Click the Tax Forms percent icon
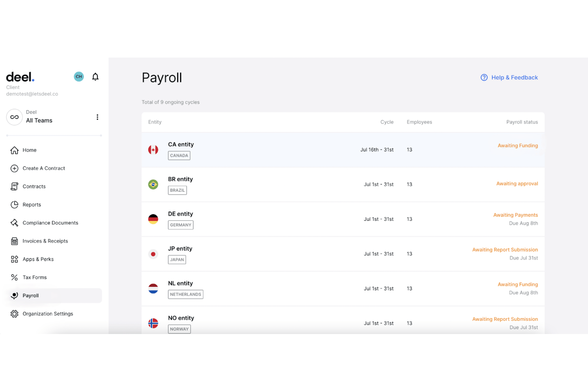 [x=14, y=278]
